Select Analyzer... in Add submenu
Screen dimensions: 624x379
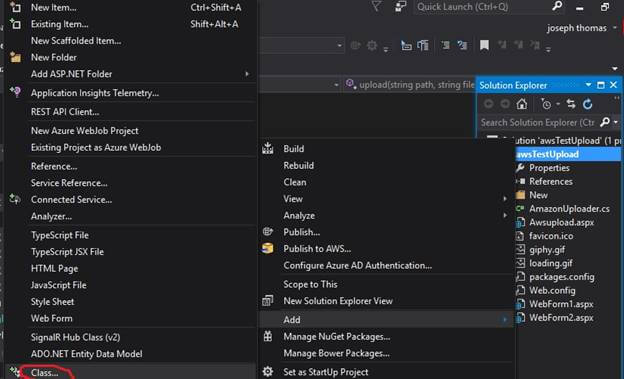pyautogui.click(x=51, y=216)
